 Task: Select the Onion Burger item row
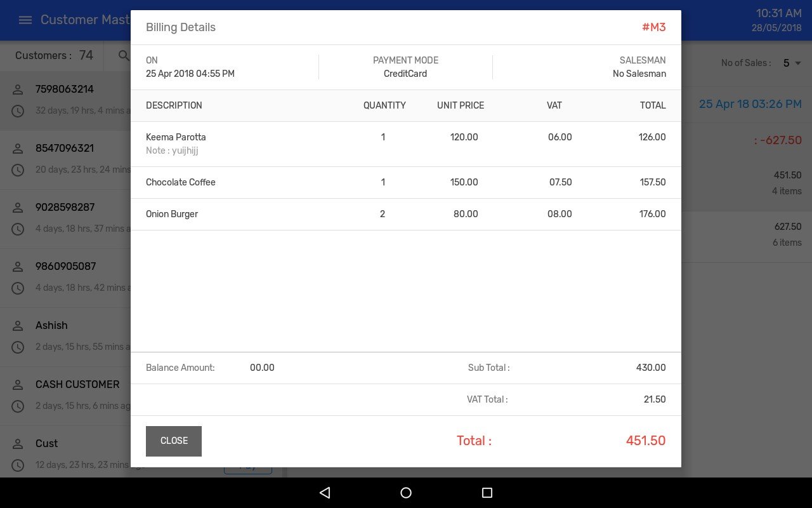click(406, 214)
